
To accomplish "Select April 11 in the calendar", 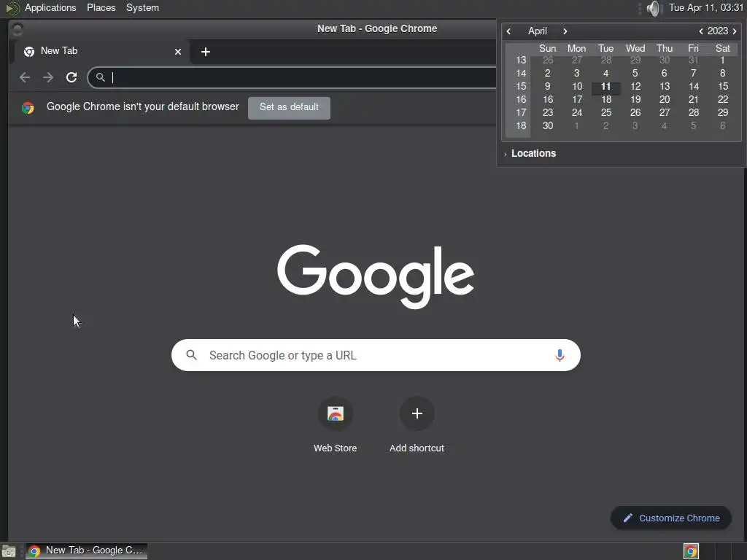I will coord(605,87).
